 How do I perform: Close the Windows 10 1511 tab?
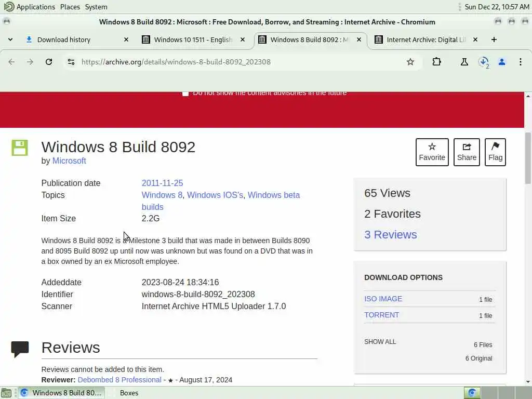click(x=243, y=39)
